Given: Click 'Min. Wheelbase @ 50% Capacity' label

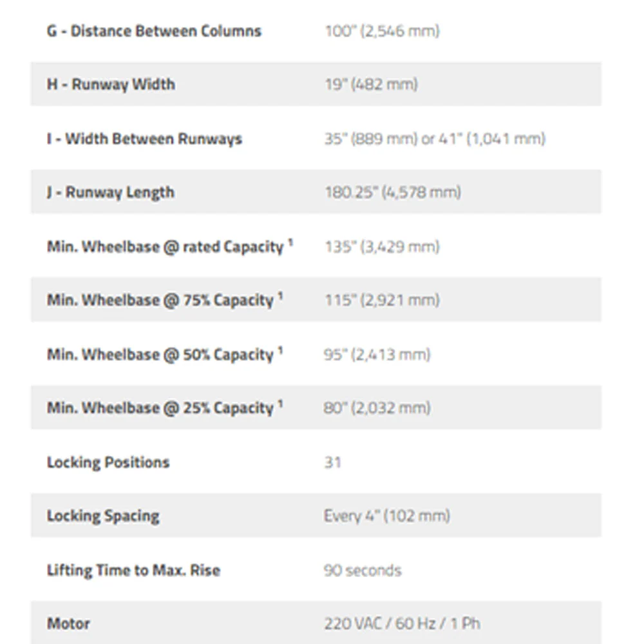Looking at the screenshot, I should pyautogui.click(x=160, y=354).
